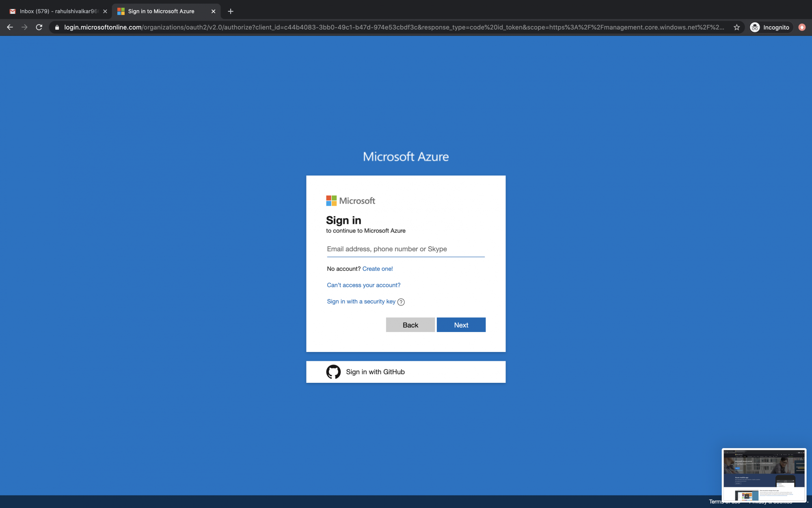812x508 pixels.
Task: Click the Incognito profile icon
Action: tap(755, 27)
